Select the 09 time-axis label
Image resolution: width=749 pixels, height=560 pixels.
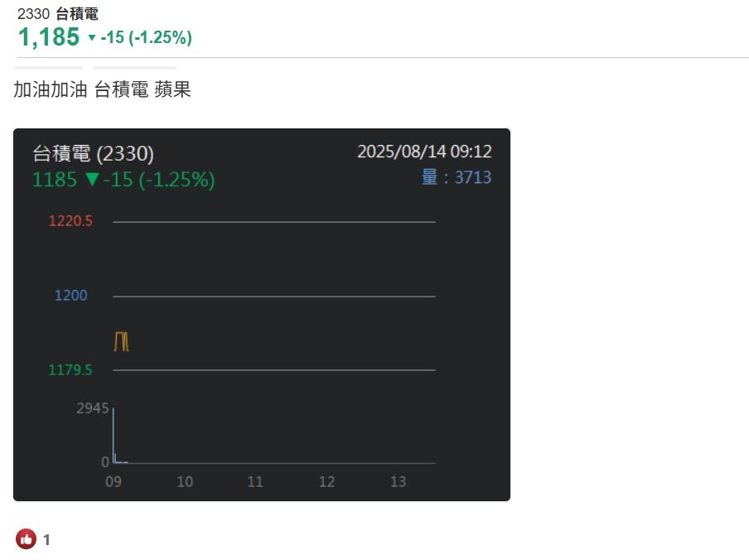[114, 481]
